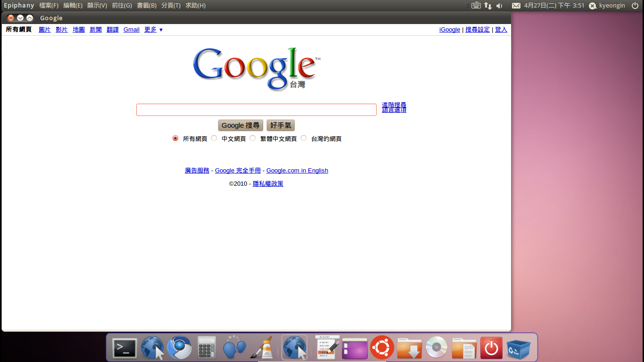Open the 翻譯 link
This screenshot has width=644, height=362.
tap(113, 30)
